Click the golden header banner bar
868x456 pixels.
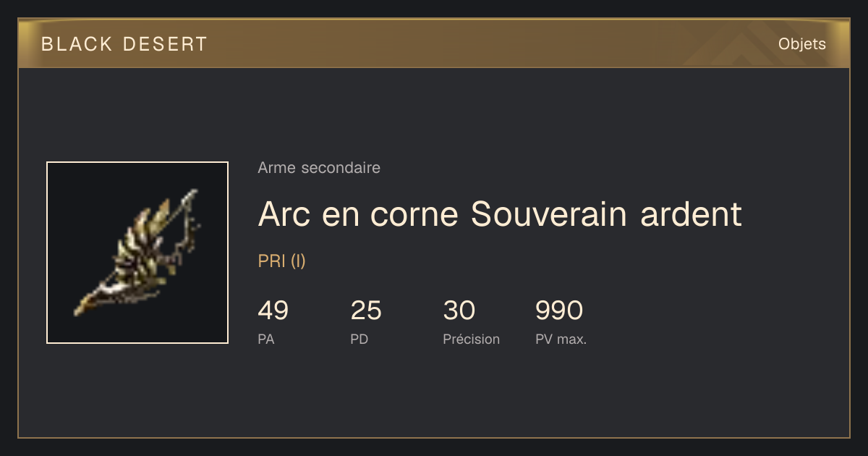click(434, 43)
